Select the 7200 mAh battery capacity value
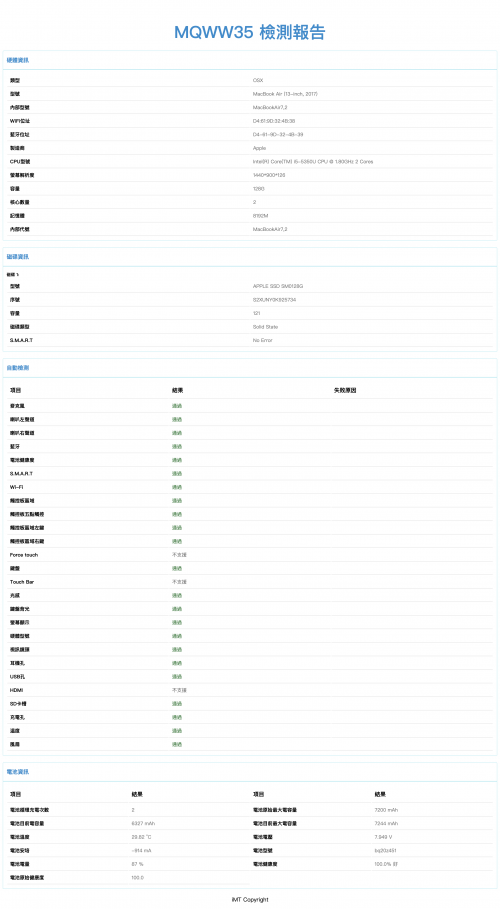Viewport: 500px width, 909px height. coord(386,810)
